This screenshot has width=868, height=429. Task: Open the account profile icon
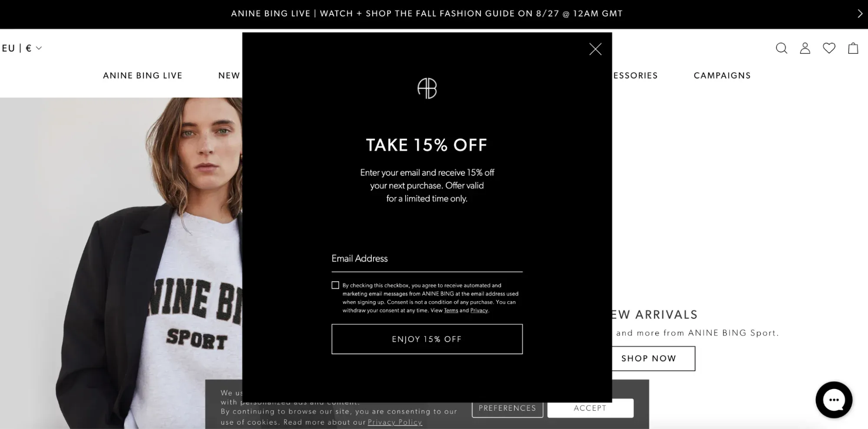tap(805, 48)
